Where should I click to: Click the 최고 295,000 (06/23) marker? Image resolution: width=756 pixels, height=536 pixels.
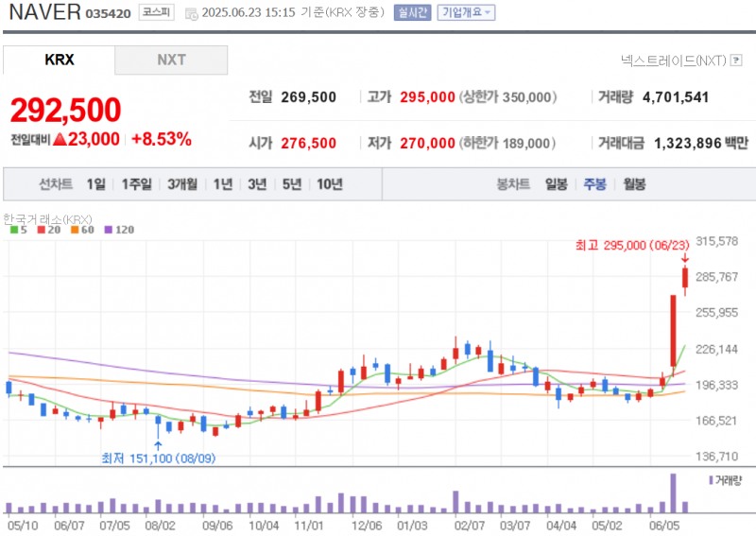632,245
